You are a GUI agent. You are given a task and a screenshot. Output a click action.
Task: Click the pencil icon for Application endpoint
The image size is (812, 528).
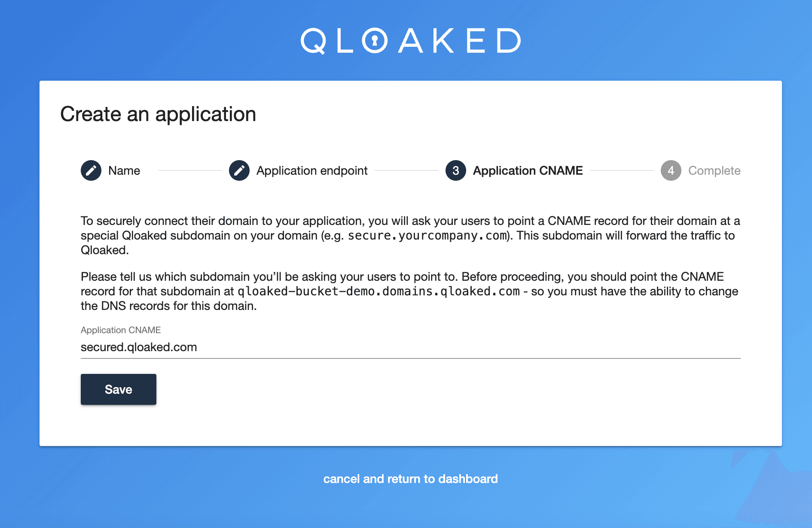click(239, 171)
